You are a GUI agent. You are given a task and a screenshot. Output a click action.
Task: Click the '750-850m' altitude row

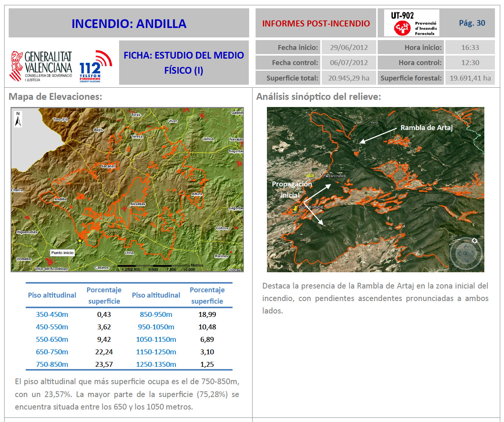[52, 364]
